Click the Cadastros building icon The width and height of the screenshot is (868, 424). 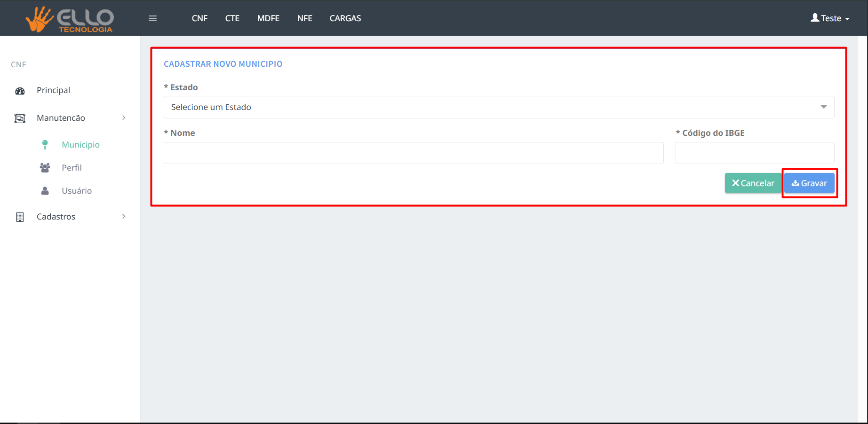pos(20,217)
